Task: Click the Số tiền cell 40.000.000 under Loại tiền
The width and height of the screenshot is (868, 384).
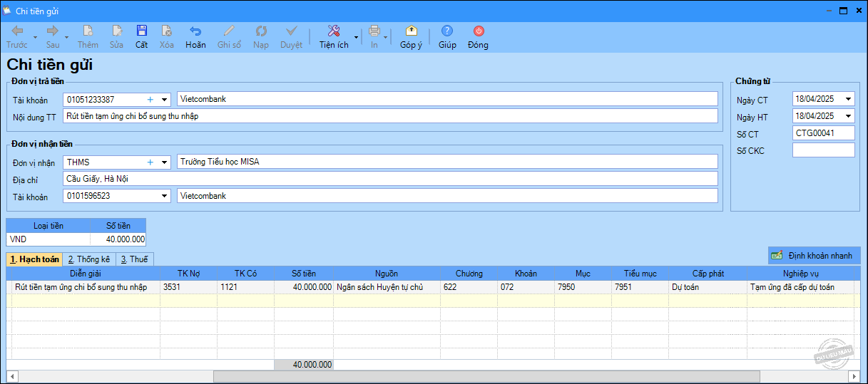Action: coord(118,239)
